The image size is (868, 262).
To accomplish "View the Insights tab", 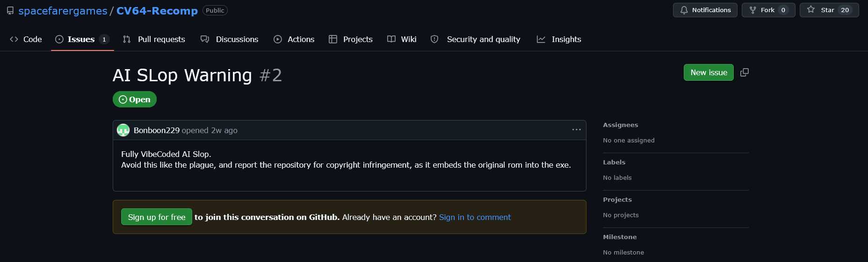I will point(559,39).
